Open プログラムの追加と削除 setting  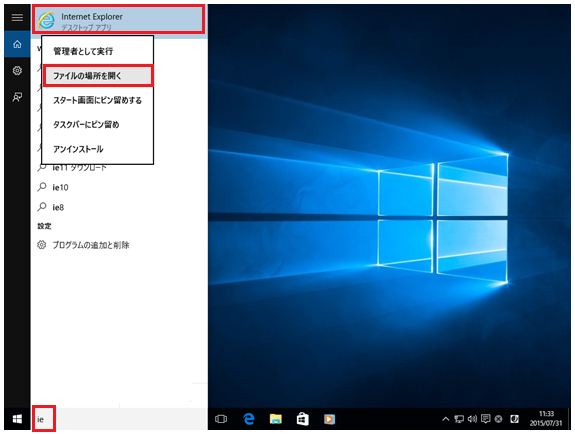point(119,245)
